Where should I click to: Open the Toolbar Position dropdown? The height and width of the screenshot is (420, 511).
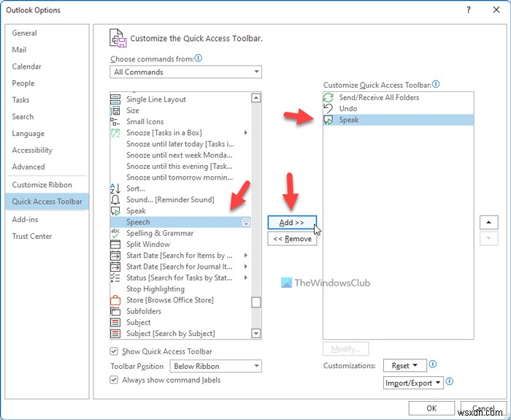[216, 366]
